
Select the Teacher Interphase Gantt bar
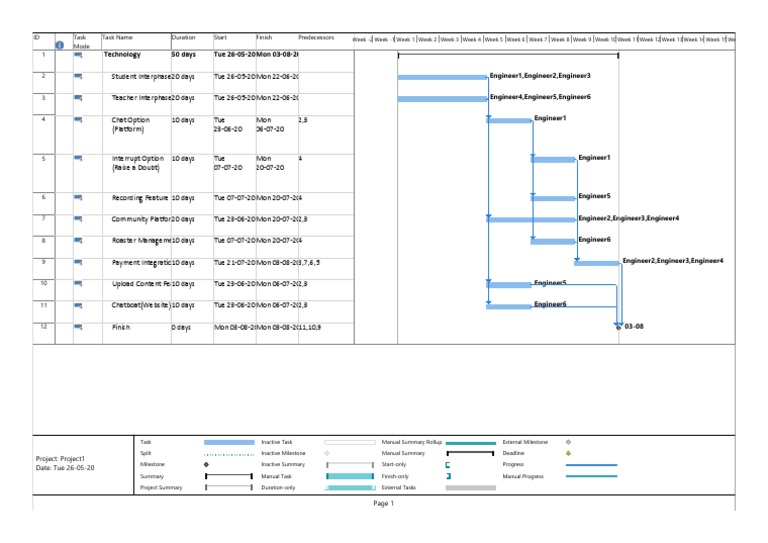click(443, 99)
